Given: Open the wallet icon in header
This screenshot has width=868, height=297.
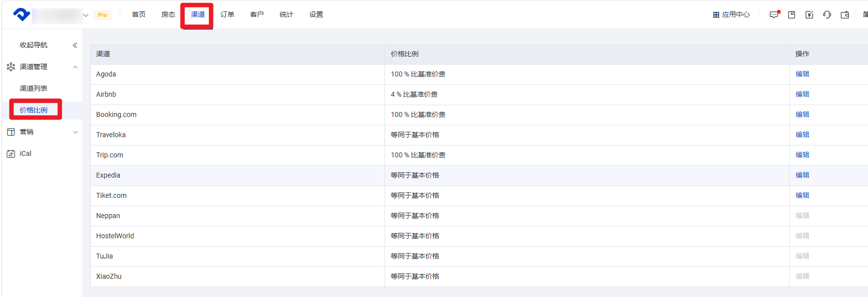Looking at the screenshot, I should (845, 15).
